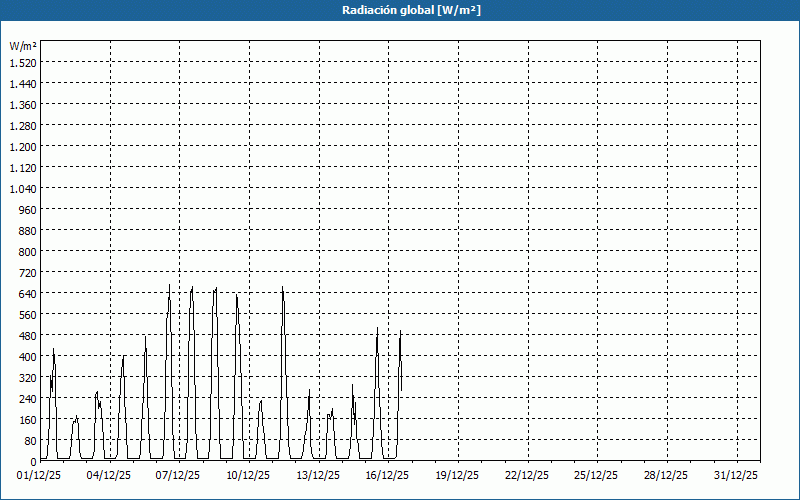The height and width of the screenshot is (500, 800).
Task: Click the 25/12/25 date label
Action: point(598,475)
